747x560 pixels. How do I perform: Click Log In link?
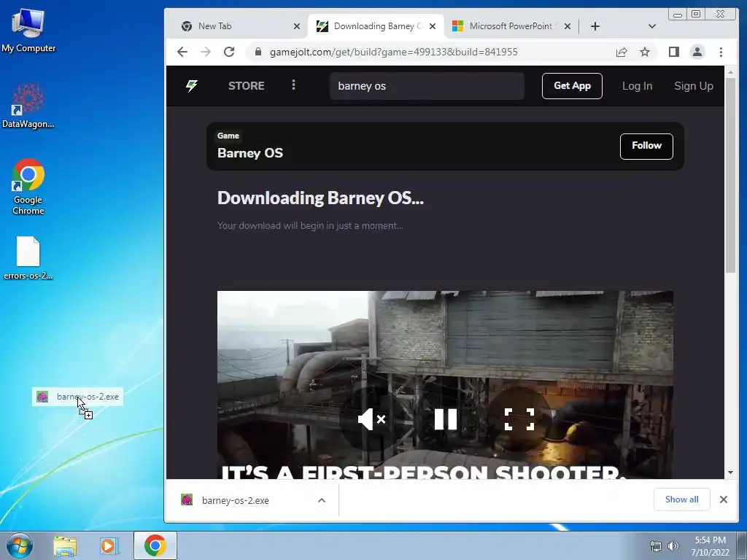pos(637,86)
